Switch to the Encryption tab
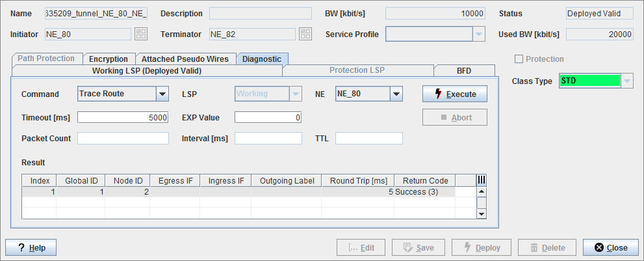 click(109, 59)
